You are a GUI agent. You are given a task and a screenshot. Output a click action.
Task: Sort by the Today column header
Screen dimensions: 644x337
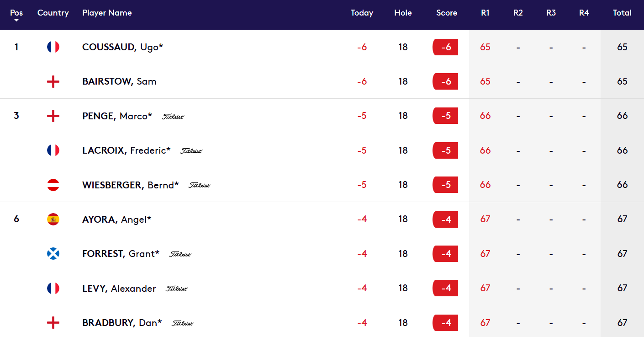[362, 13]
